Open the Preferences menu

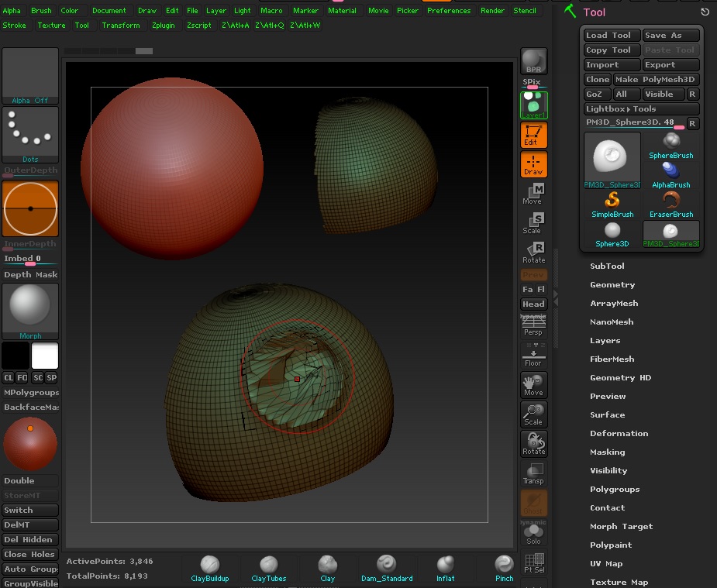(449, 11)
